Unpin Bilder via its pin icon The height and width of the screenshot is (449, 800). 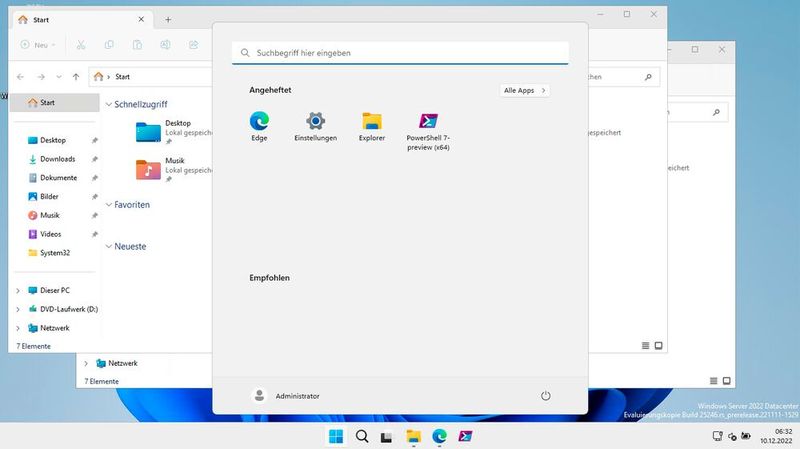point(94,196)
